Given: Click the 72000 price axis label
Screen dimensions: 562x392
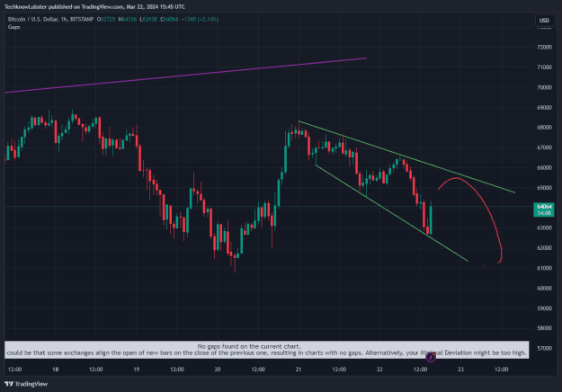Looking at the screenshot, I should pyautogui.click(x=544, y=48).
